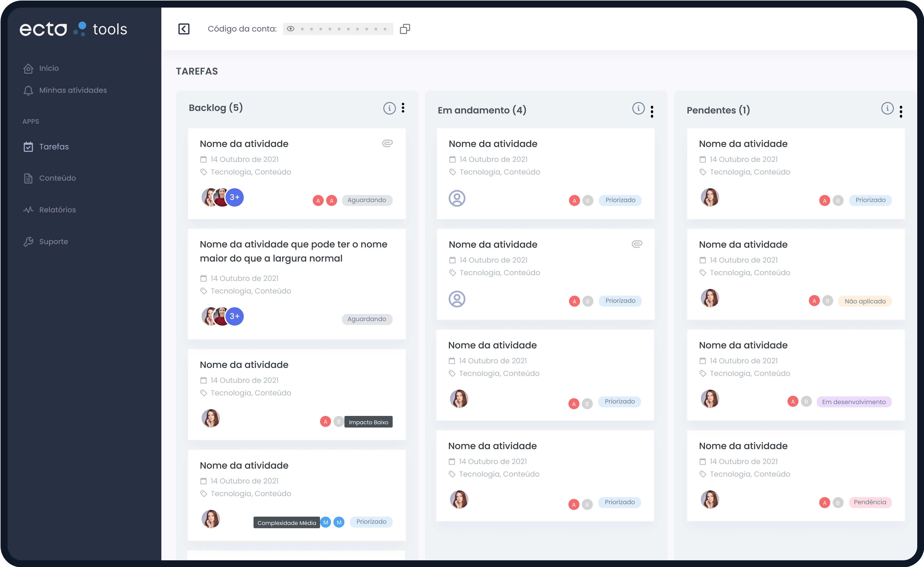Click the 3+ avatars badge on first card
The image size is (924, 567).
point(235,197)
